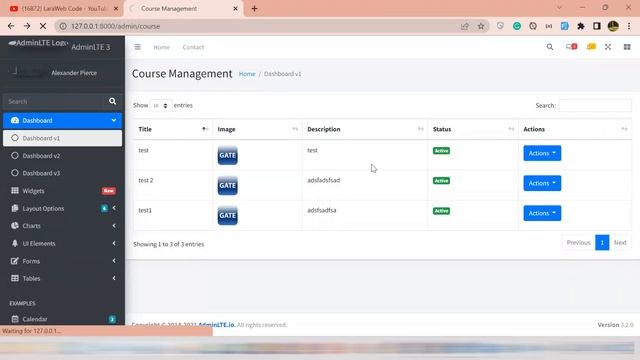Image resolution: width=640 pixels, height=360 pixels.
Task: Click Alexander Pierce user name
Action: [74, 73]
